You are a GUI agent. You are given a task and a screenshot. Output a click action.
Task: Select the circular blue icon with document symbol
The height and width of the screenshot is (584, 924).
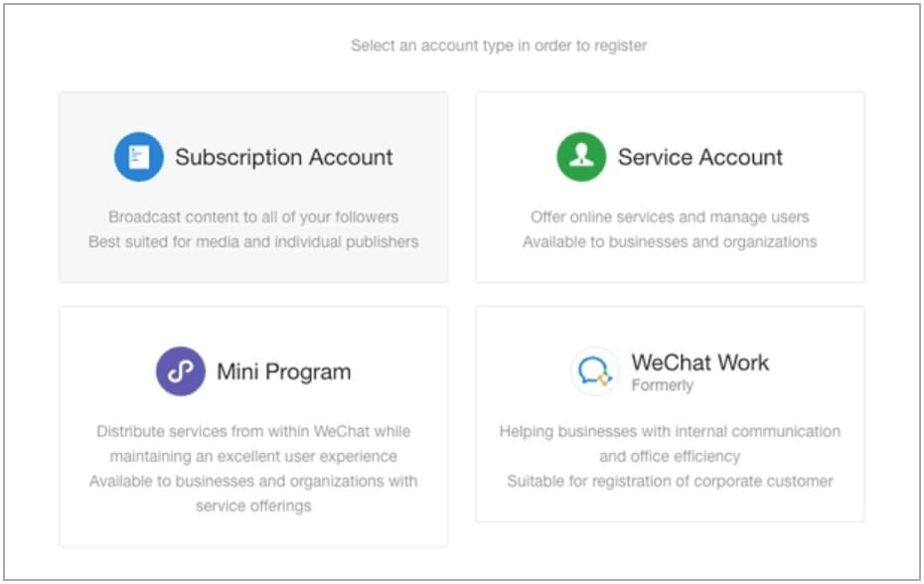coord(137,156)
